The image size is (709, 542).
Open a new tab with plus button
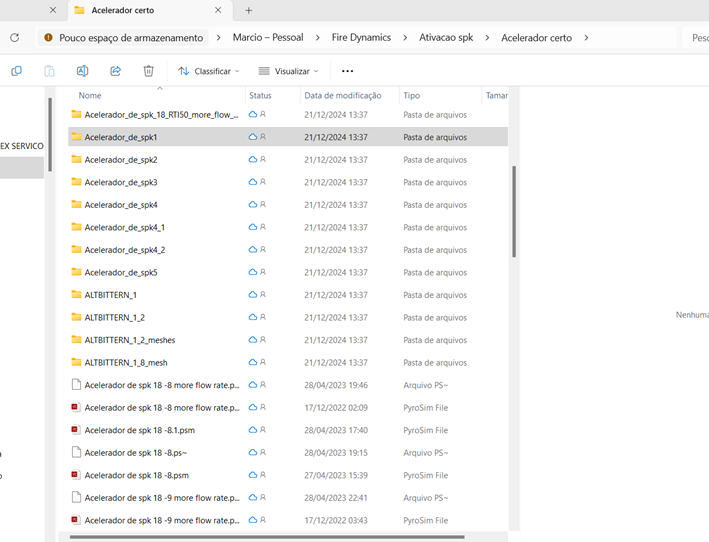coord(249,10)
